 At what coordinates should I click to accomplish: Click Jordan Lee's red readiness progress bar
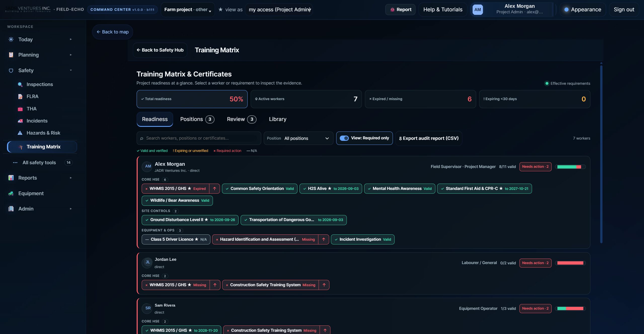570,263
